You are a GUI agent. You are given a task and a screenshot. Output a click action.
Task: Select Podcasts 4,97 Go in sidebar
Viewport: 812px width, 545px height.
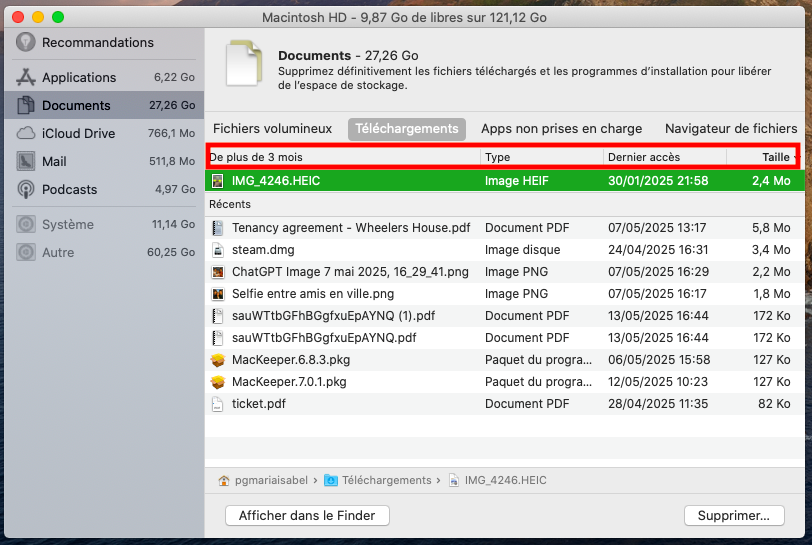point(104,189)
